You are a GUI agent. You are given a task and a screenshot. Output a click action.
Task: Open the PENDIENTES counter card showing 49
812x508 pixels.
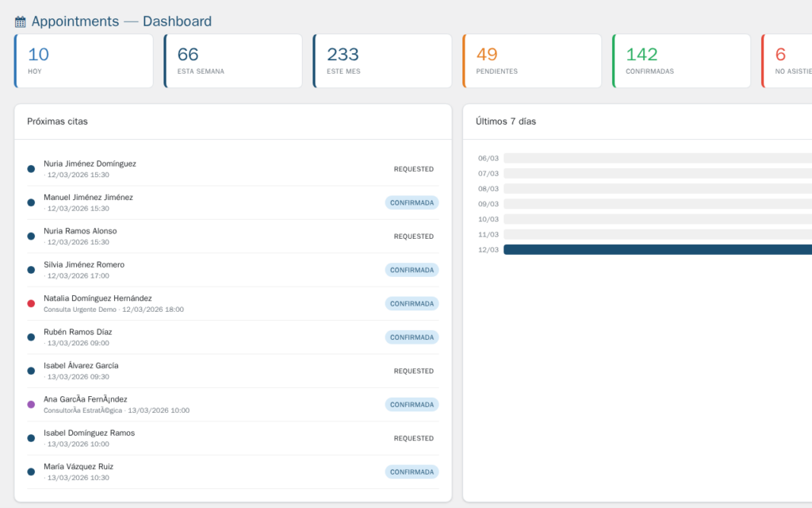pyautogui.click(x=531, y=60)
